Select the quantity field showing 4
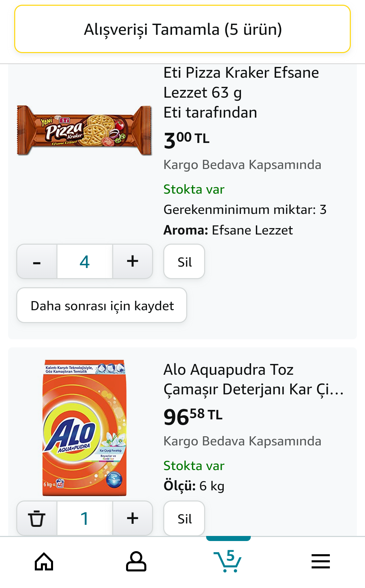 85,261
